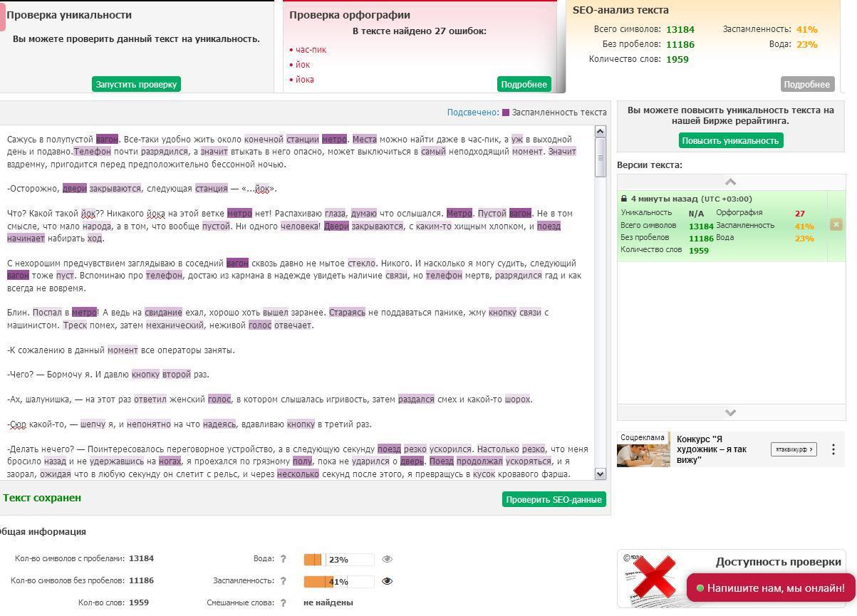The height and width of the screenshot is (616, 857).
Task: Click the help icon next to Заспамленность
Action: tap(283, 581)
